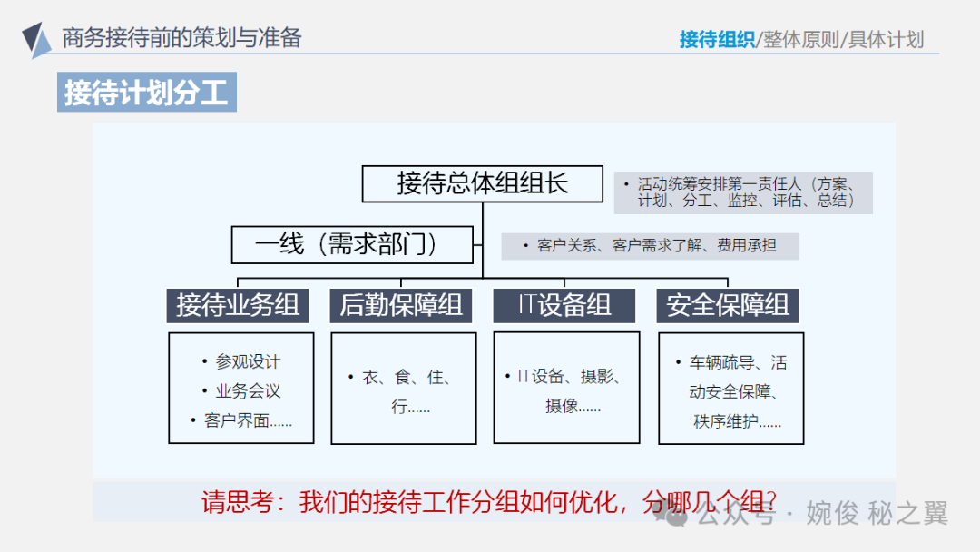The height and width of the screenshot is (552, 980).
Task: Click the IT设备组 group header
Action: [x=564, y=305]
